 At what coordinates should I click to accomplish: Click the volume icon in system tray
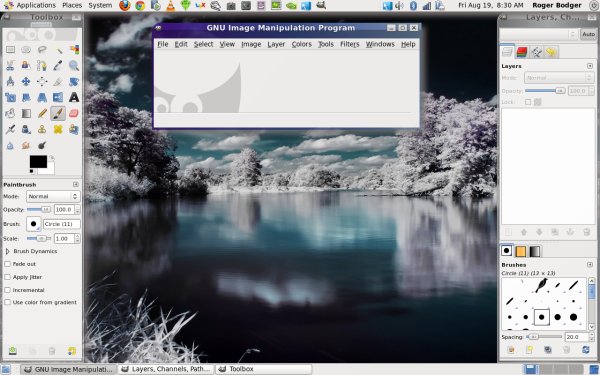(399, 5)
